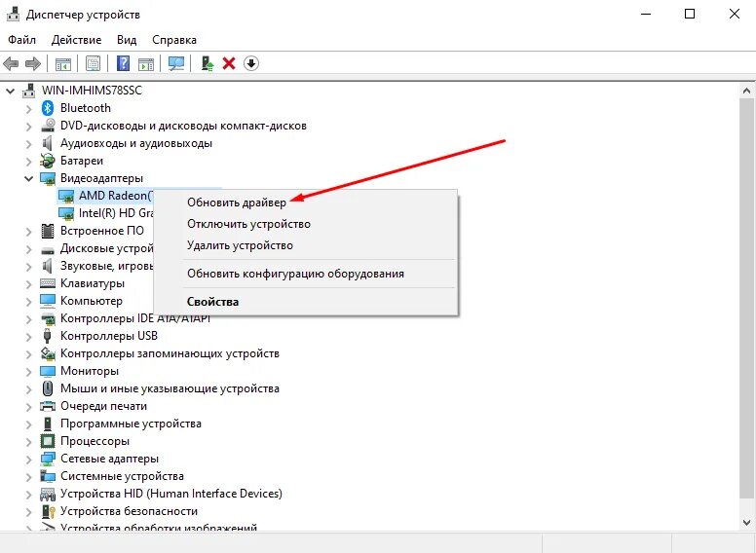The height and width of the screenshot is (553, 756).
Task: Click the disable device down-arrow icon
Action: tap(251, 63)
